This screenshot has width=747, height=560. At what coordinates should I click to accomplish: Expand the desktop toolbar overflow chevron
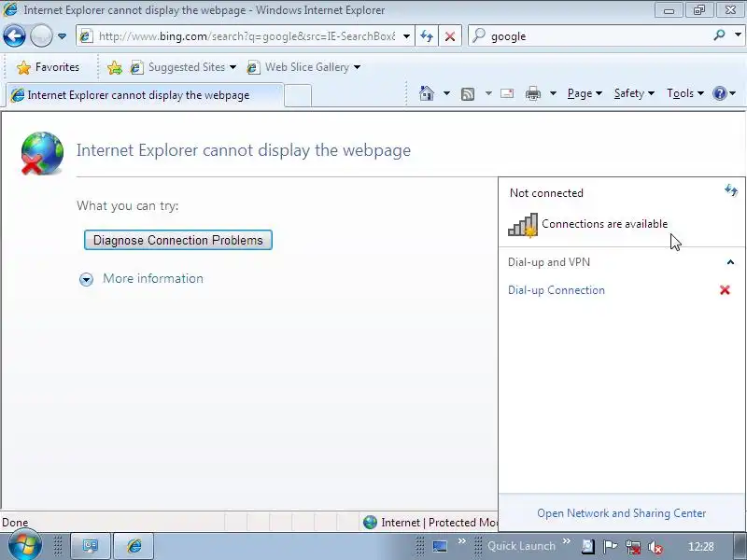461,541
